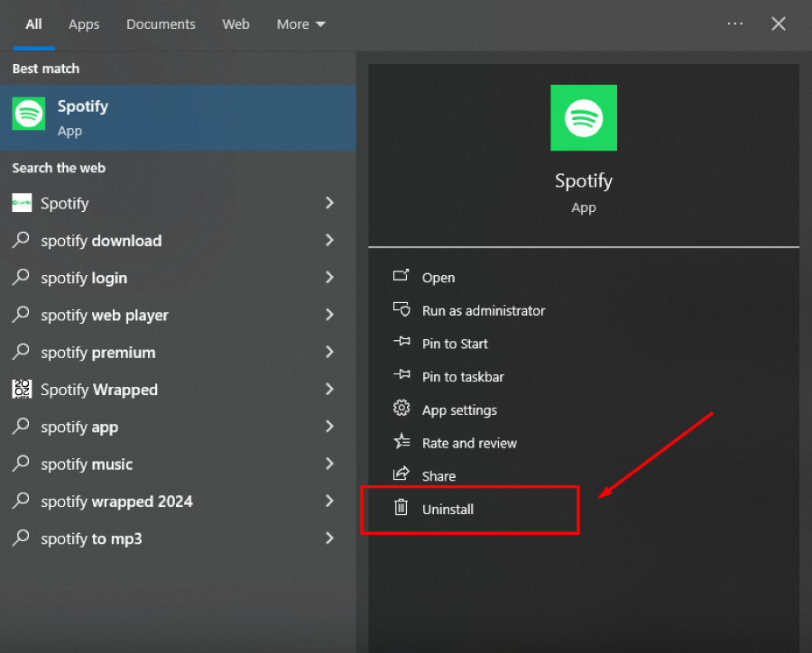Switch to the Web tab

pyautogui.click(x=235, y=24)
